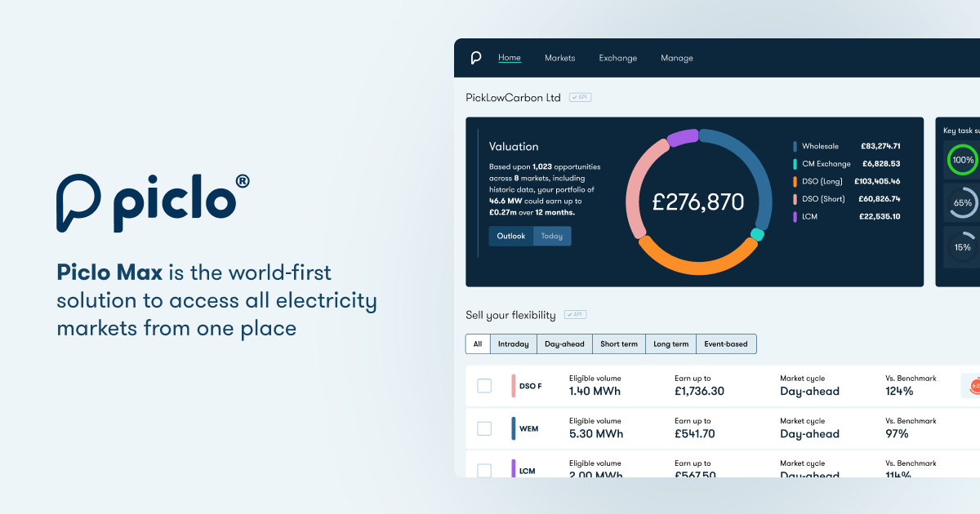Open the Exchange menu item
980x514 pixels.
(x=618, y=57)
